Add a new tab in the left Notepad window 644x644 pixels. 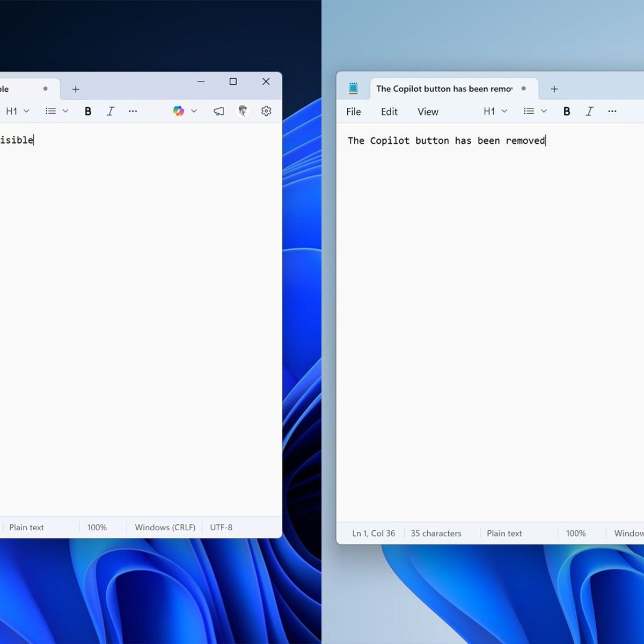pos(76,89)
